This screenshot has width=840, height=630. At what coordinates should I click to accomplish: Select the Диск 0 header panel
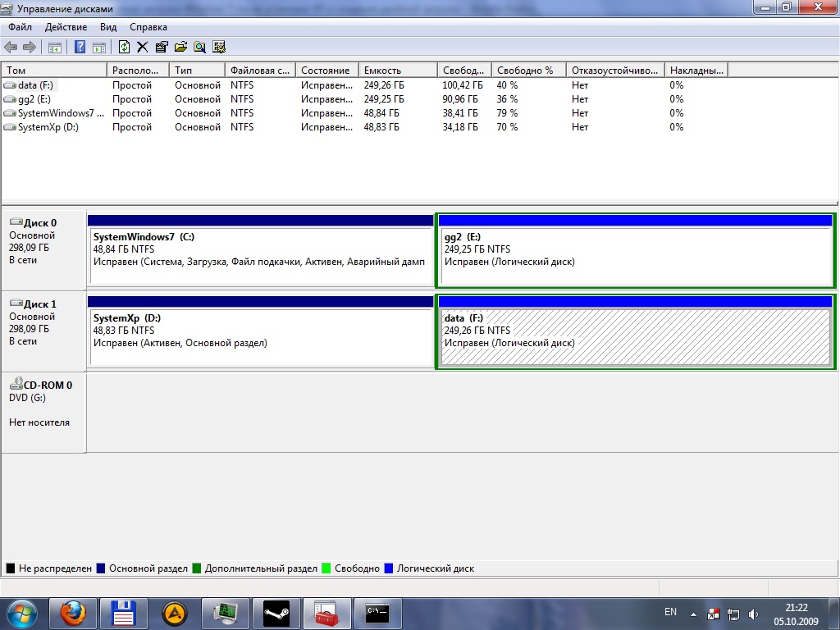(x=43, y=250)
